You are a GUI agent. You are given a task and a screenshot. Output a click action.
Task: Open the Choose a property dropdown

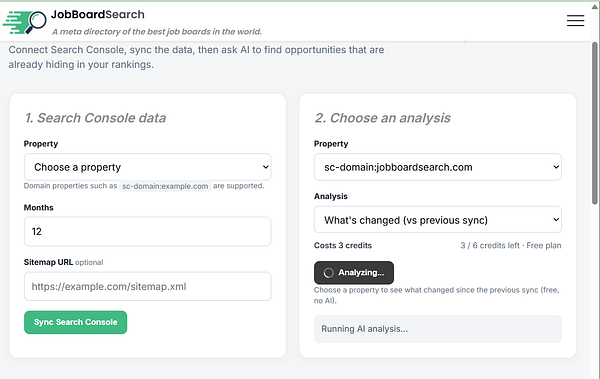[x=147, y=167]
